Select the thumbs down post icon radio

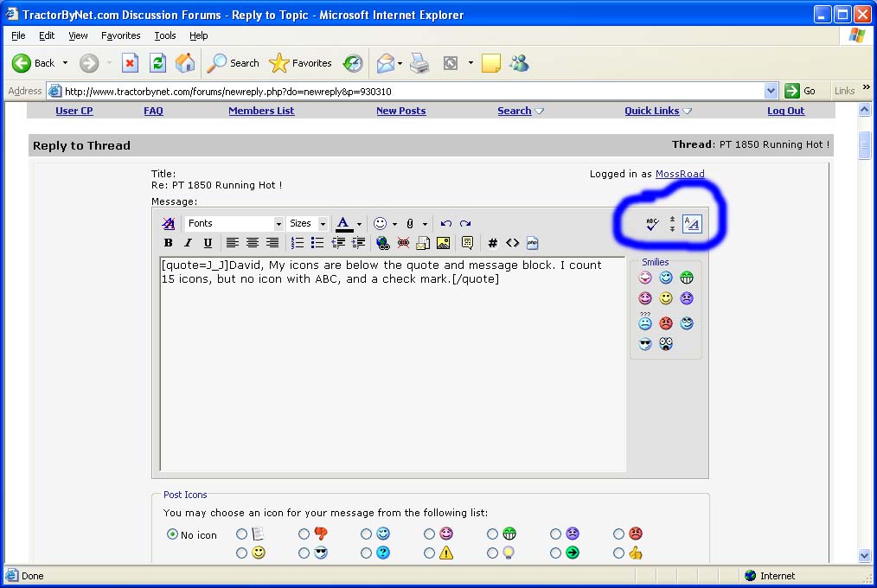[x=304, y=534]
